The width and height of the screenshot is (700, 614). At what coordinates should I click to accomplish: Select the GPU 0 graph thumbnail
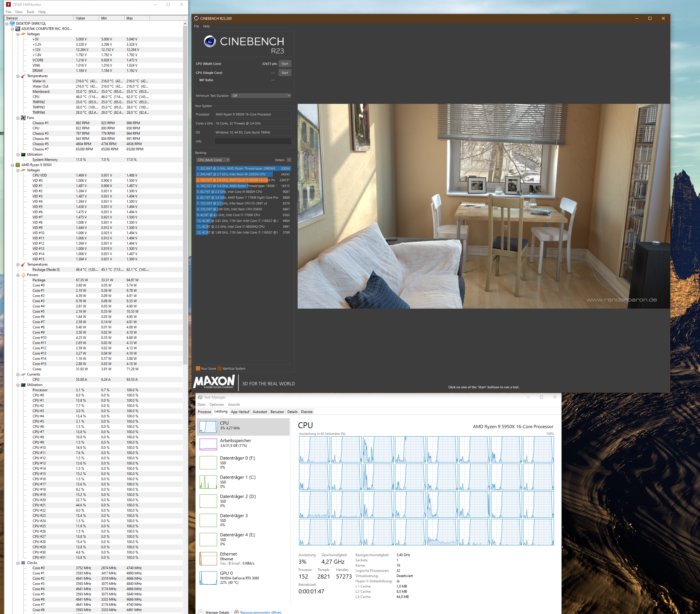(208, 578)
